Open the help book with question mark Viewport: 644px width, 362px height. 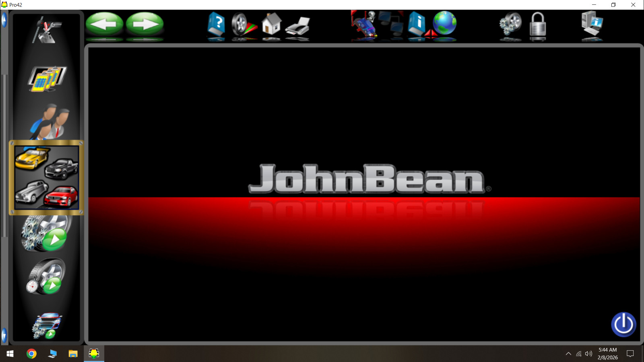(x=216, y=24)
